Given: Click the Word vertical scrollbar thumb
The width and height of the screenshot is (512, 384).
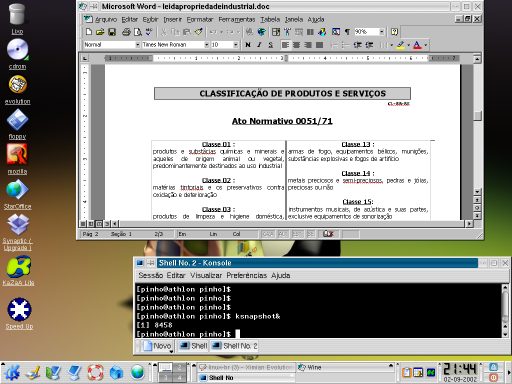Looking at the screenshot, I should (x=478, y=116).
